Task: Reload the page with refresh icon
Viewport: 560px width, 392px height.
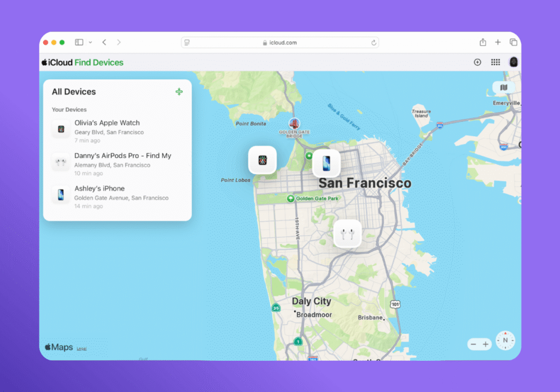Action: pos(374,43)
